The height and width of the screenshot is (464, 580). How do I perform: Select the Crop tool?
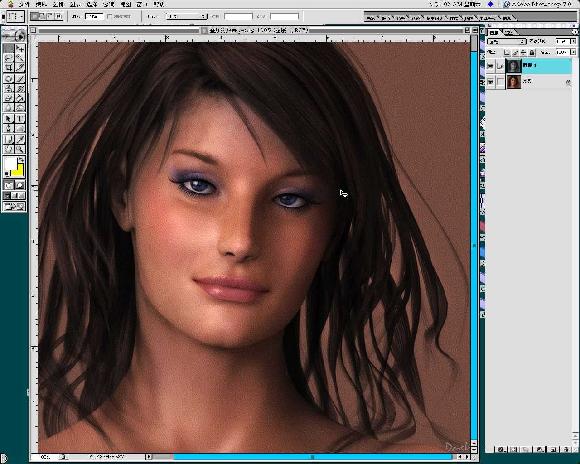point(8,68)
